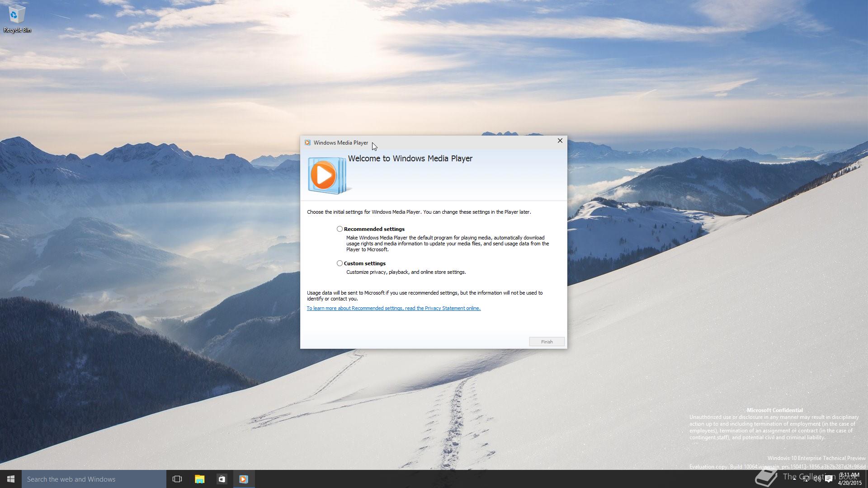This screenshot has width=868, height=488.
Task: Expand the hidden system tray icons arrow
Action: [x=794, y=479]
